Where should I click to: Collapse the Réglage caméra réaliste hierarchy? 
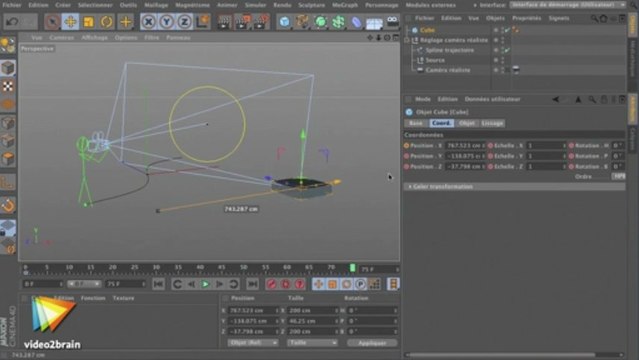[407, 40]
